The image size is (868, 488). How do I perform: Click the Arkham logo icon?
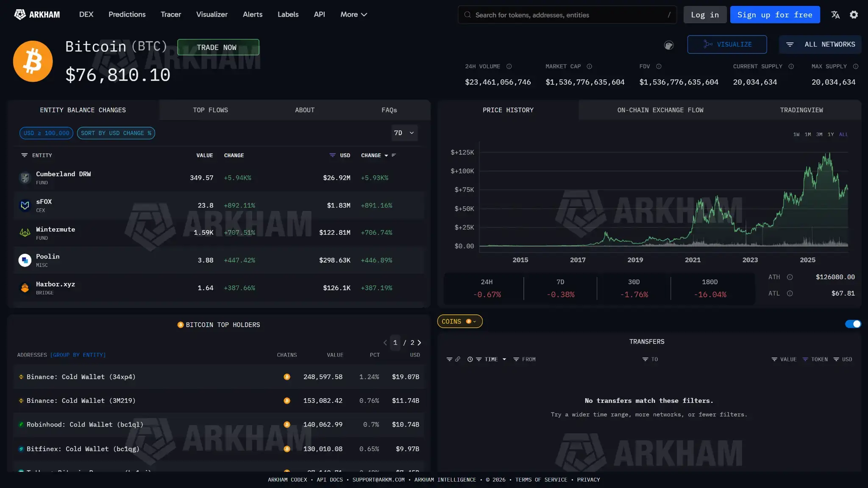click(19, 14)
